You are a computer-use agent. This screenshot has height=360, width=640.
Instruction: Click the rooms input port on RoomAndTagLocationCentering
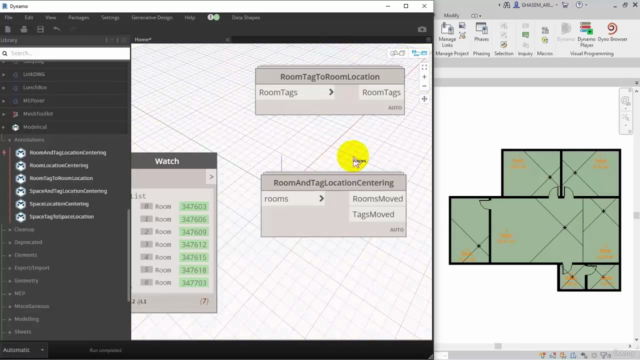[x=294, y=199]
